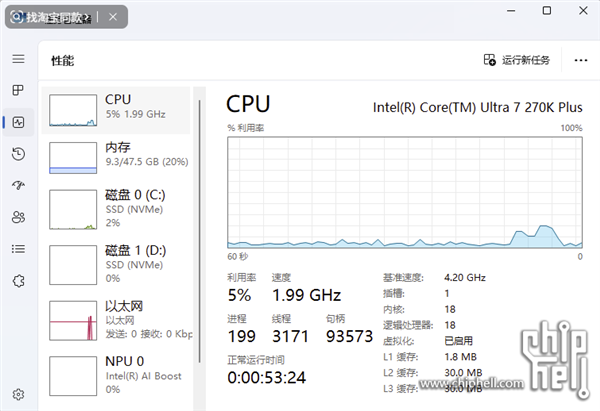Open the Details list sidebar icon

18,249
